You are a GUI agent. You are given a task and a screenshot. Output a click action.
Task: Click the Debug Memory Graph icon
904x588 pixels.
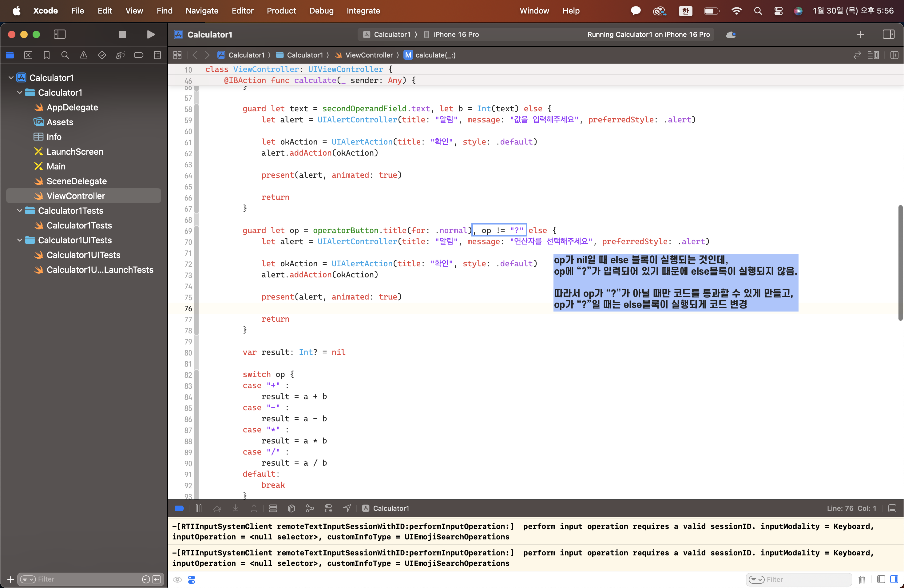click(310, 508)
